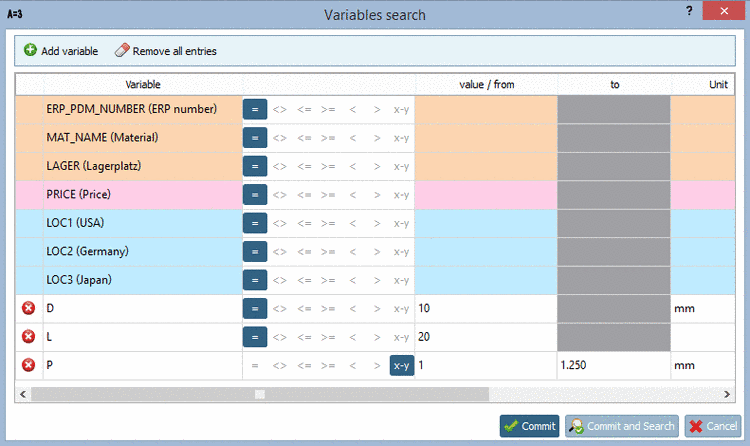This screenshot has height=446, width=750.
Task: Click the Commit and Search button
Action: coord(622,426)
